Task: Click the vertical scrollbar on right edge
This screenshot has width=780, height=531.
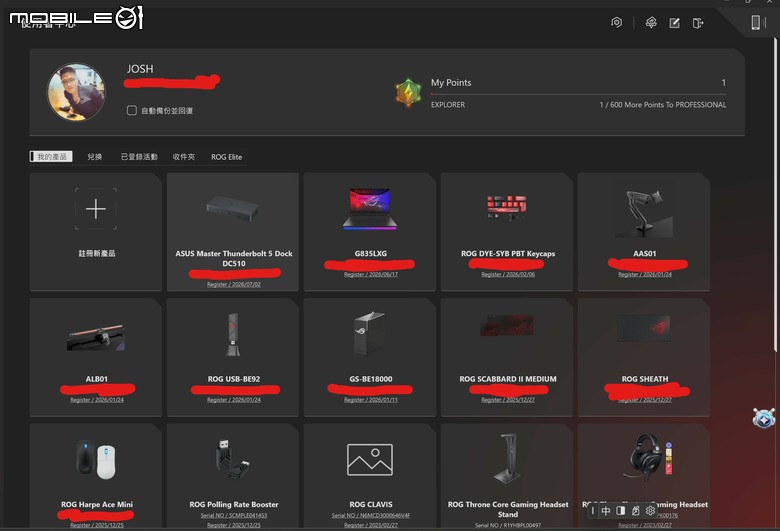Action: point(776,194)
